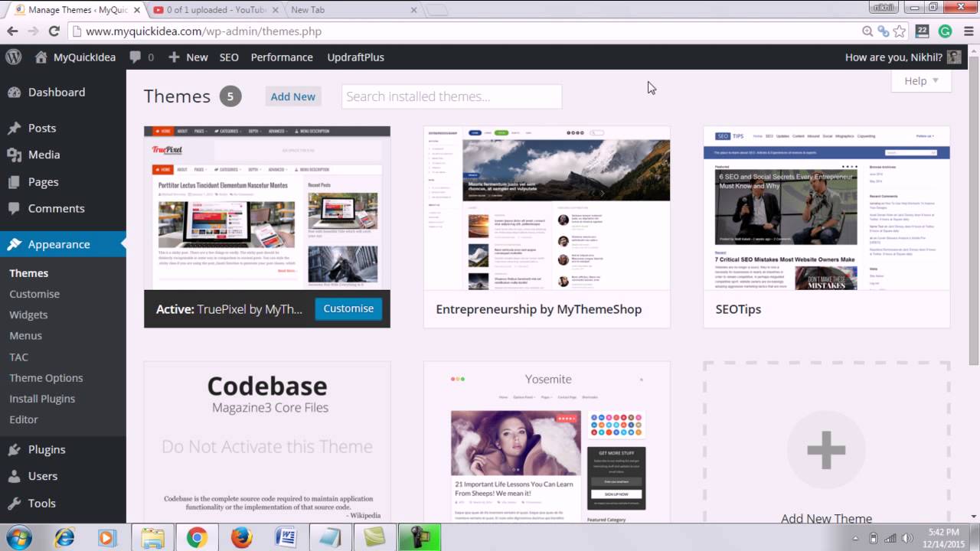Click the Tools wrench icon
980x551 pixels.
click(x=14, y=503)
